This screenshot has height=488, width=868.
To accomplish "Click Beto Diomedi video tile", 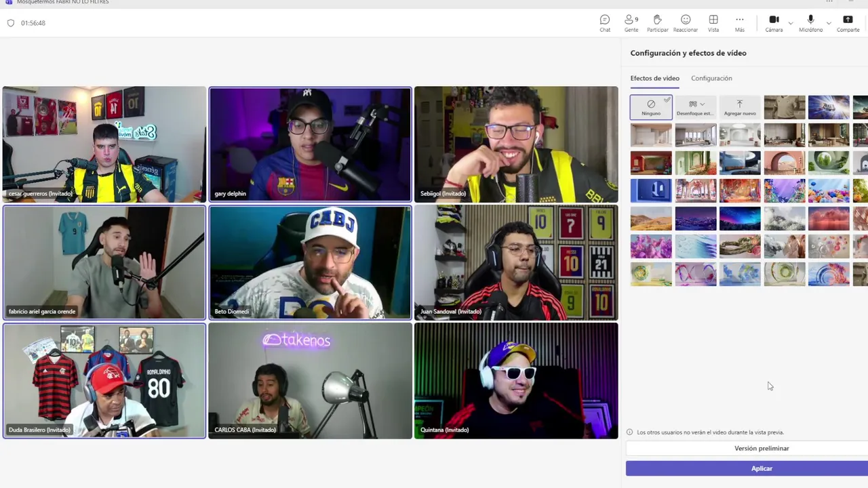I will (x=310, y=262).
